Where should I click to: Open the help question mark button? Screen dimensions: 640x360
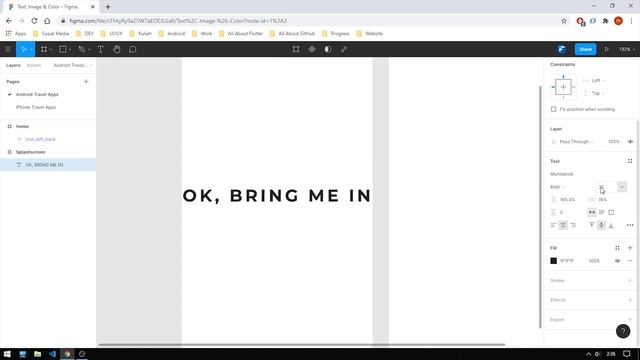click(x=623, y=331)
